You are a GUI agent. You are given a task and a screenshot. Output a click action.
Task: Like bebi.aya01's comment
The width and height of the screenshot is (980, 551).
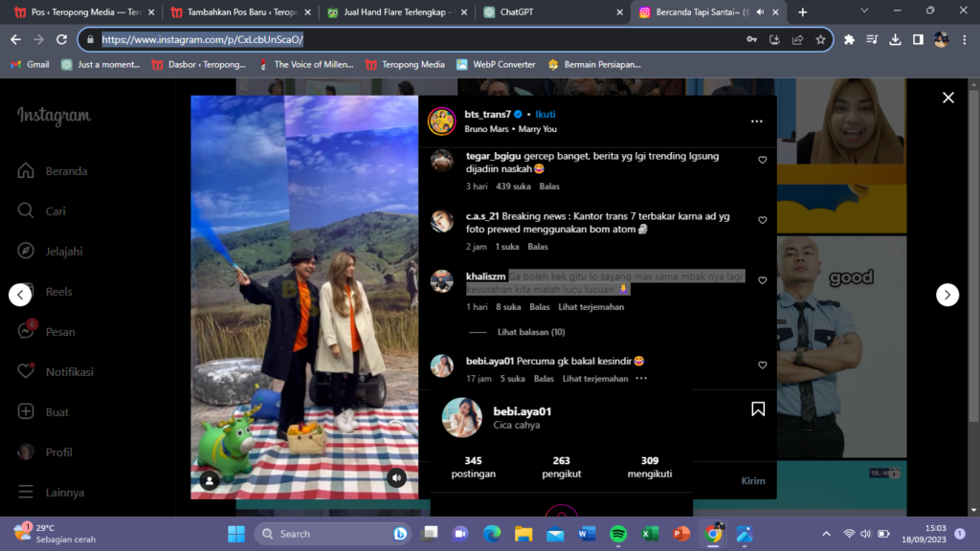763,364
